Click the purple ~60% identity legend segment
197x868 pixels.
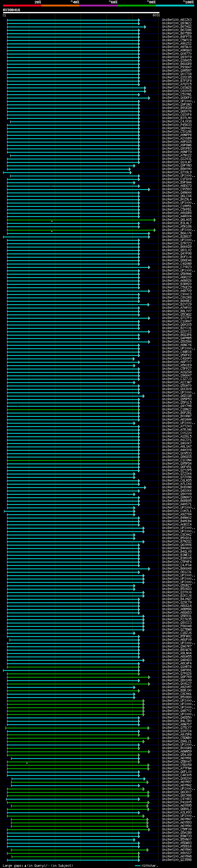(x=98, y=6)
